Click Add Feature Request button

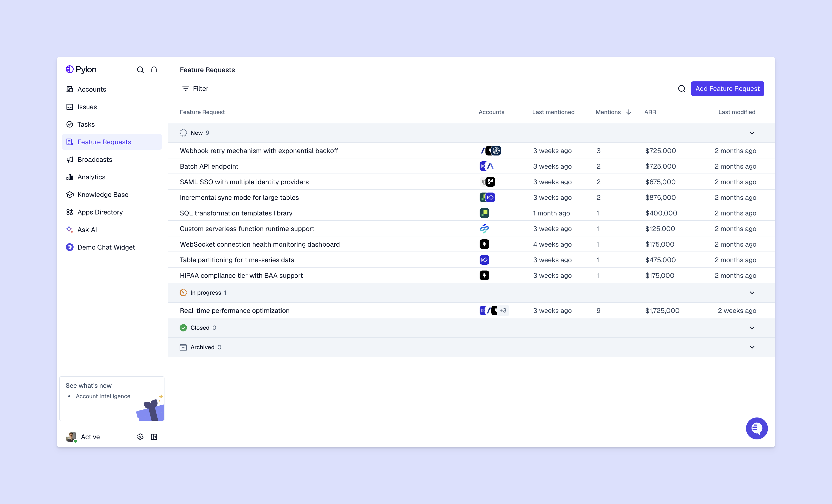[x=727, y=89]
